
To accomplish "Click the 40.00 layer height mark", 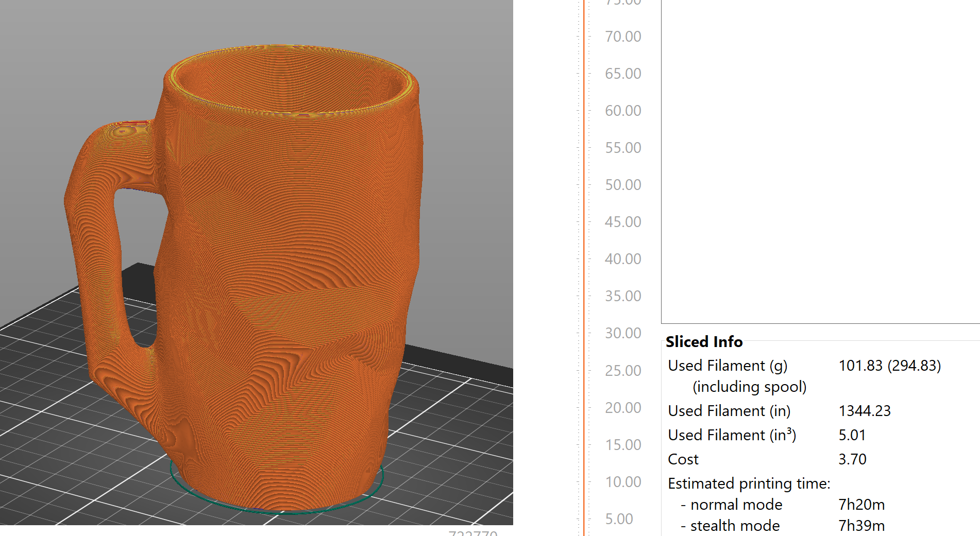I will (x=623, y=259).
